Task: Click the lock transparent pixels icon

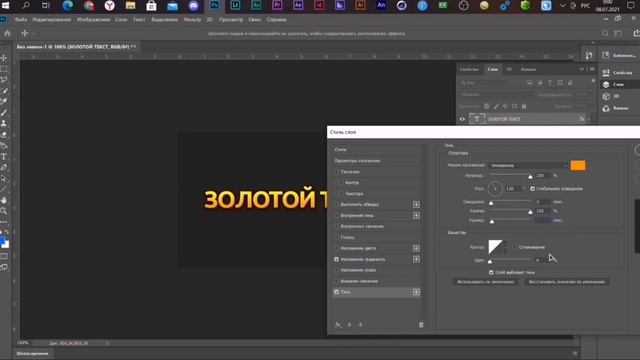Action: pos(487,106)
